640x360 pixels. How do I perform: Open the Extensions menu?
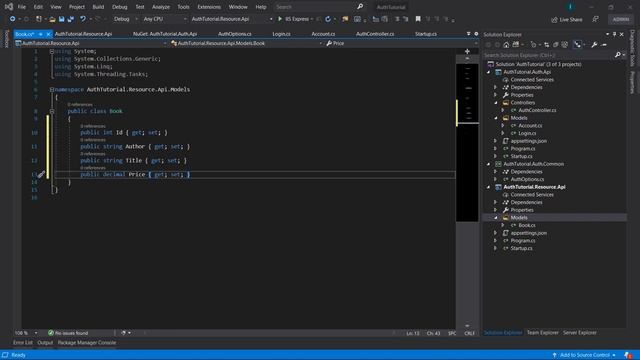pos(209,7)
